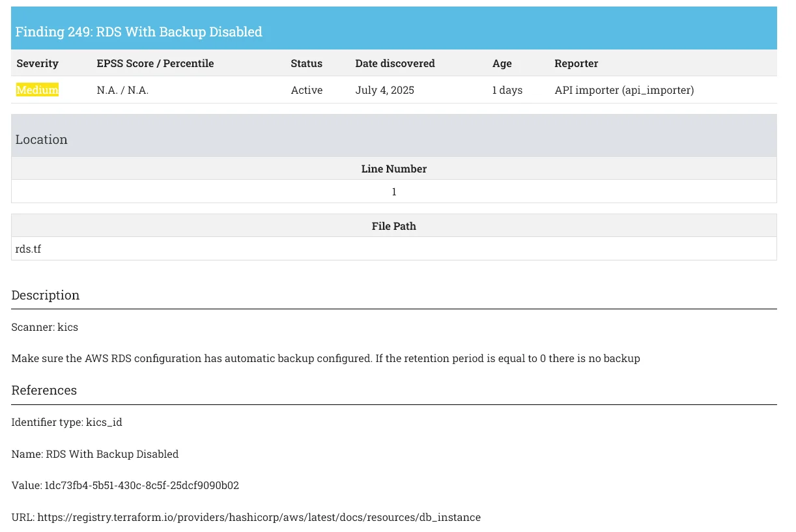Select the Identifier type: kics_id line
Viewport: 796px width, 532px height.
point(66,422)
